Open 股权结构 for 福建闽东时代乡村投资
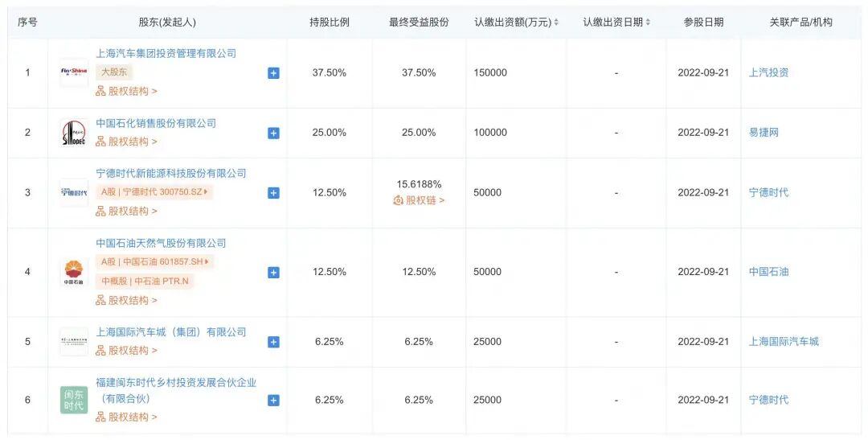 click(x=126, y=417)
